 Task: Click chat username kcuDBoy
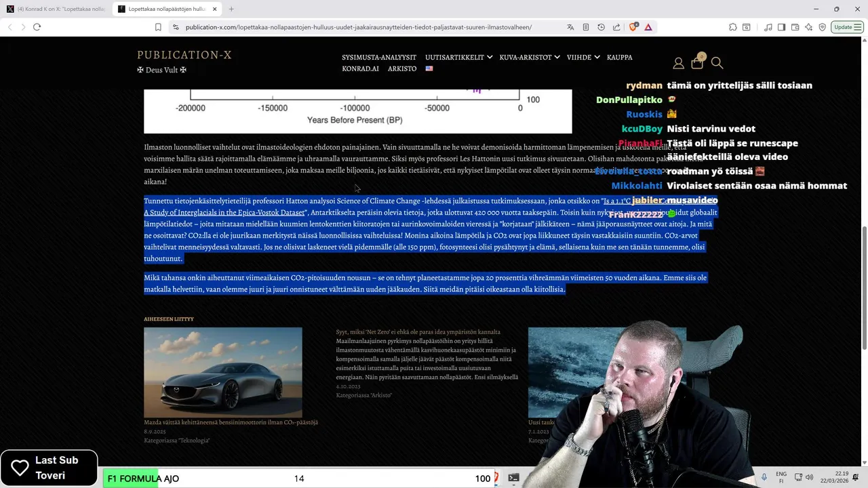[x=642, y=129]
